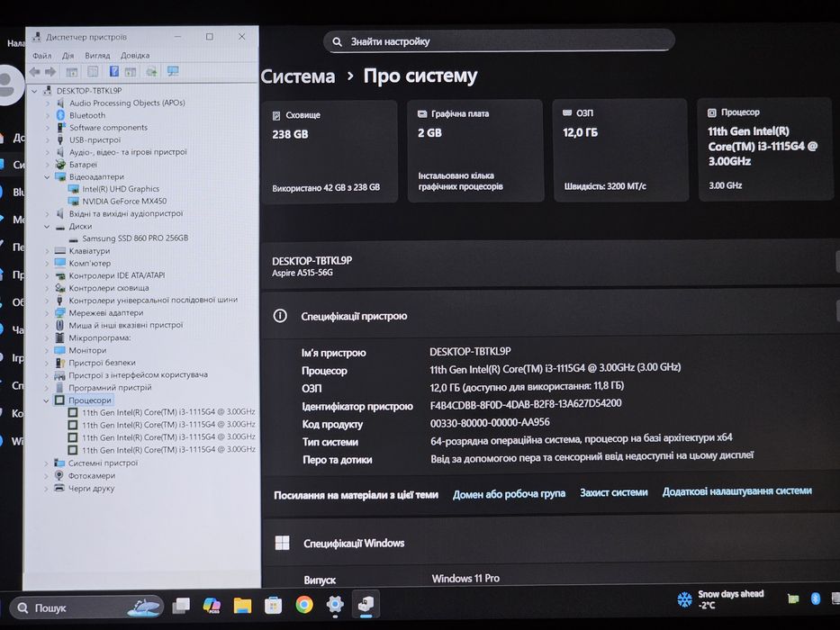Click the Bluetooth tray icon

(x=816, y=598)
